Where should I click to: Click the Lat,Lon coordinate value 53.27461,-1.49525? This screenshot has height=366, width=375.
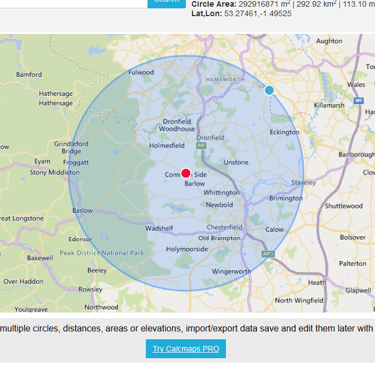[x=258, y=14]
